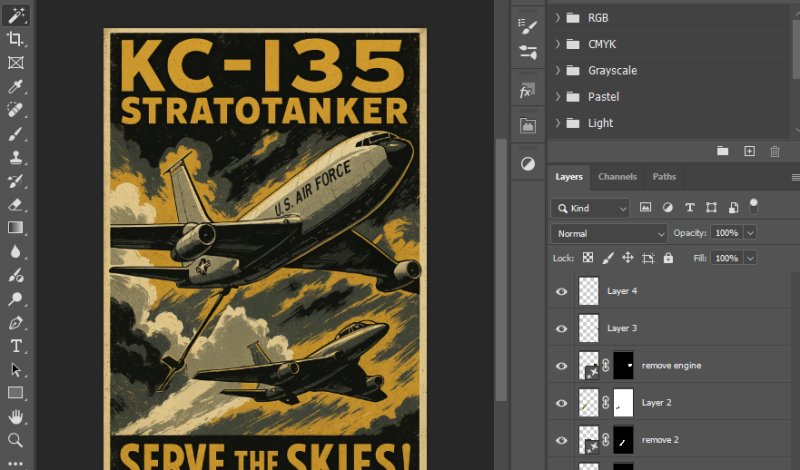
Task: Switch to the Paths tab
Action: pyautogui.click(x=664, y=177)
